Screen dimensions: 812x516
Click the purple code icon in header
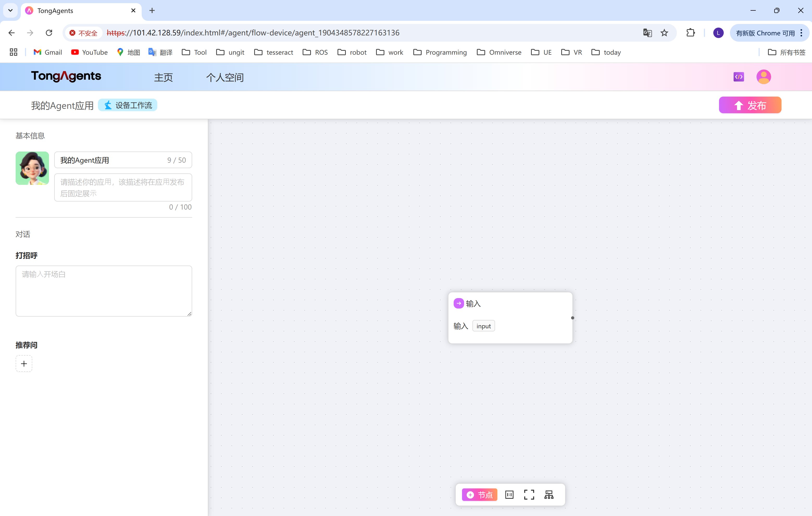(739, 77)
